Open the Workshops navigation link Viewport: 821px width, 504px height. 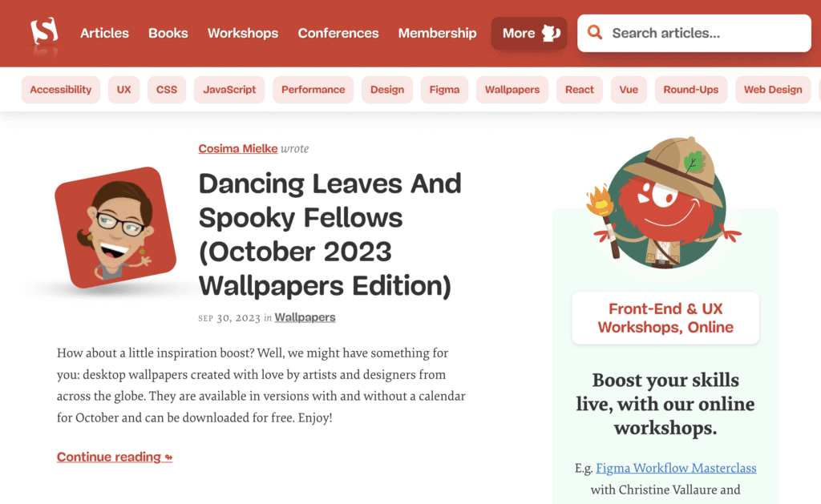(243, 33)
